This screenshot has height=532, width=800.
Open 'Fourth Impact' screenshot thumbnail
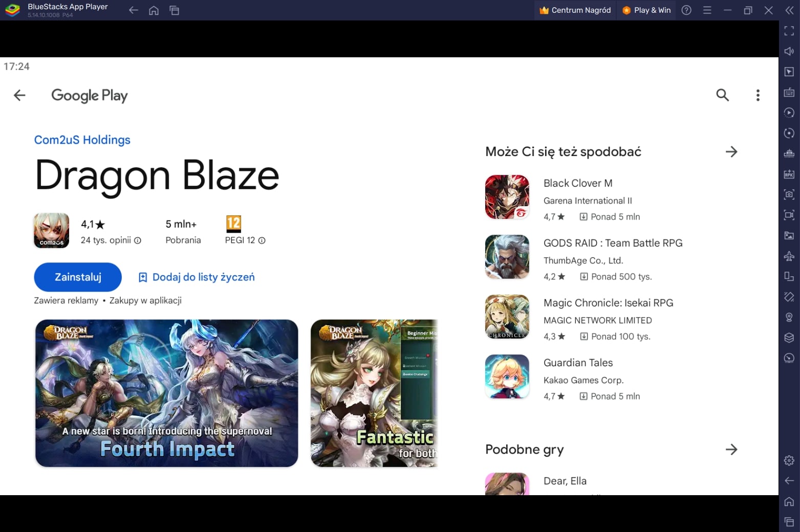[166, 393]
